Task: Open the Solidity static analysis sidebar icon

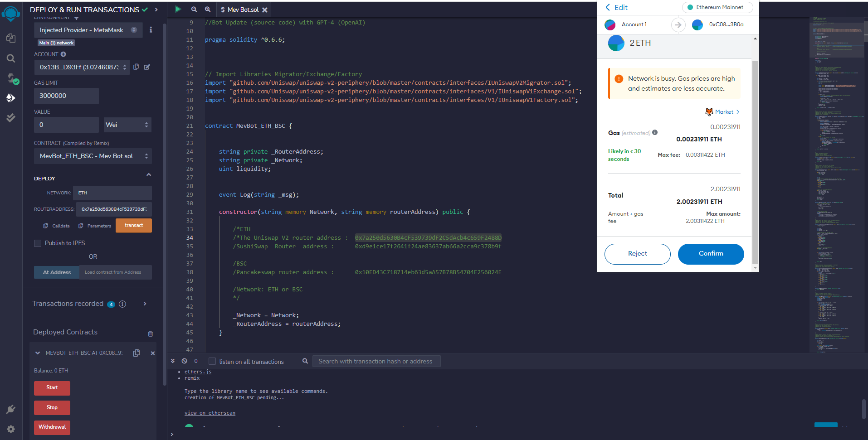Action: (11, 118)
